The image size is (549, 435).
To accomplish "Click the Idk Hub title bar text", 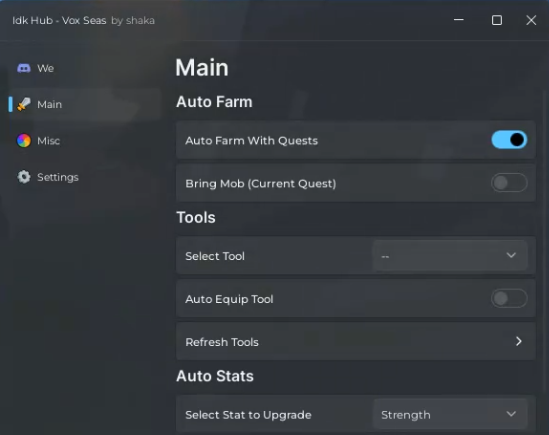I will [83, 20].
